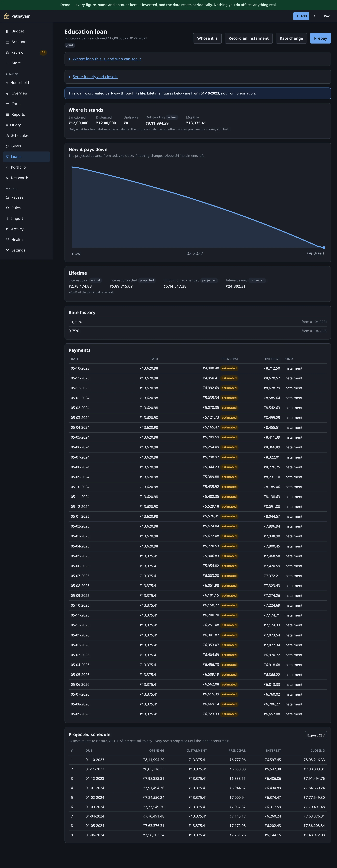Viewport: 337px width, 868px height.
Task: Open Rules via its gear icon
Action: (7, 208)
